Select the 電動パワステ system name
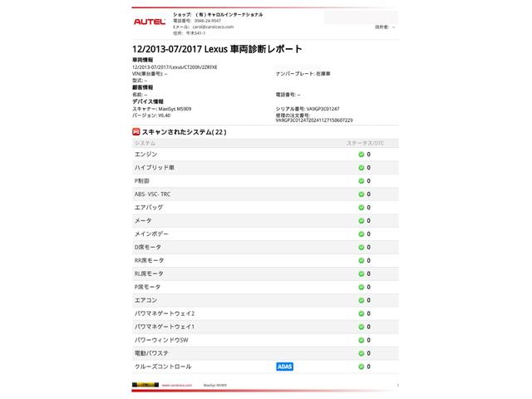Screen dimensions: 532x399 click(x=151, y=353)
